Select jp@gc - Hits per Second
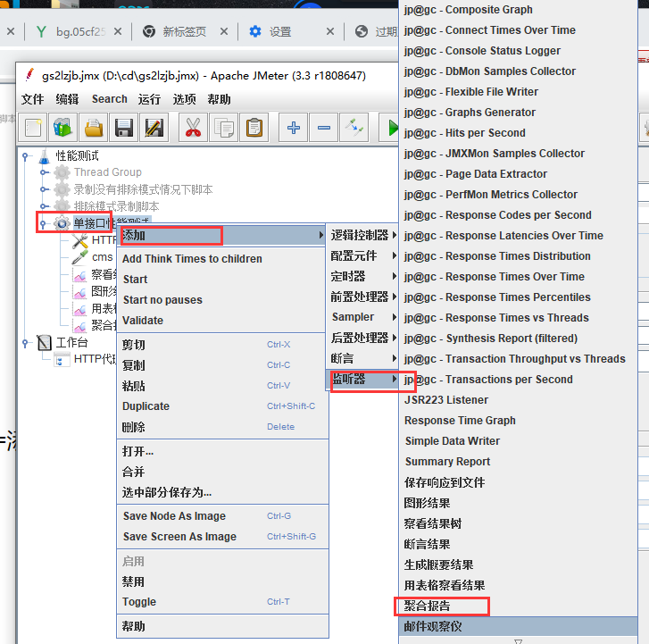This screenshot has width=649, height=644. [x=518, y=132]
